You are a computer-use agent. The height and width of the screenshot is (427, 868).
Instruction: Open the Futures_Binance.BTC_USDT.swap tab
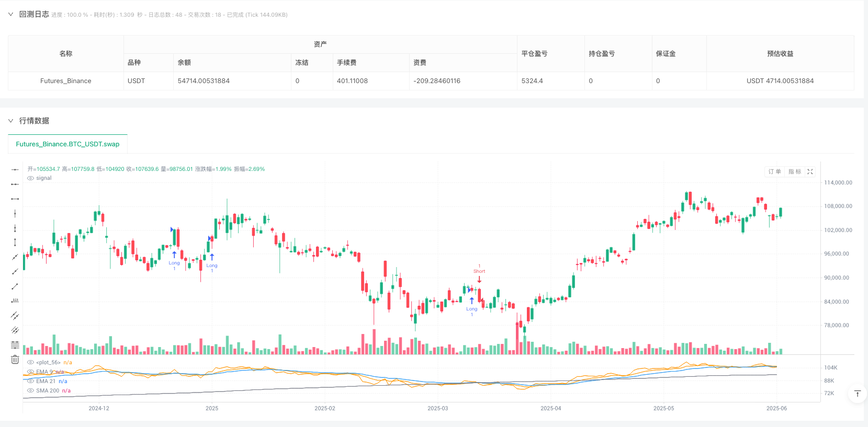pos(67,144)
